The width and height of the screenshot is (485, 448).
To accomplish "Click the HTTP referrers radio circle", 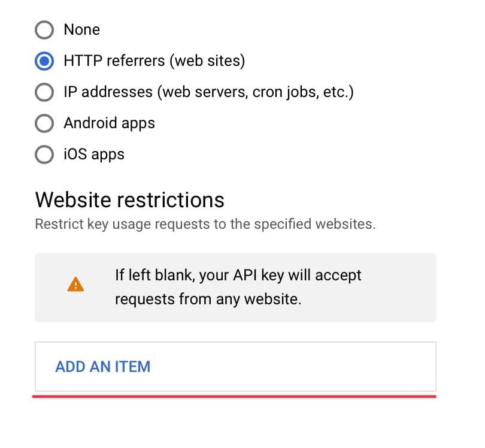I will [x=44, y=61].
